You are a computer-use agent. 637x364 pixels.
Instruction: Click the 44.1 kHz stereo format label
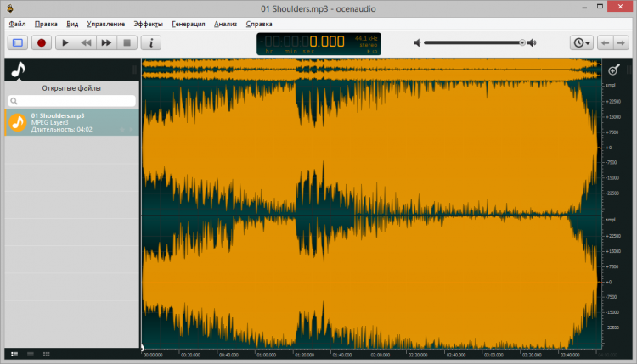367,42
